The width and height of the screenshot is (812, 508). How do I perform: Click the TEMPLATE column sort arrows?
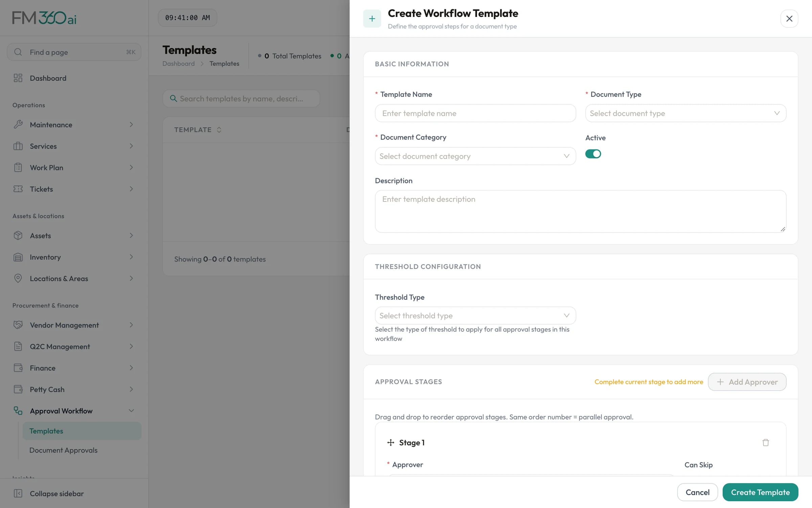[x=219, y=130]
